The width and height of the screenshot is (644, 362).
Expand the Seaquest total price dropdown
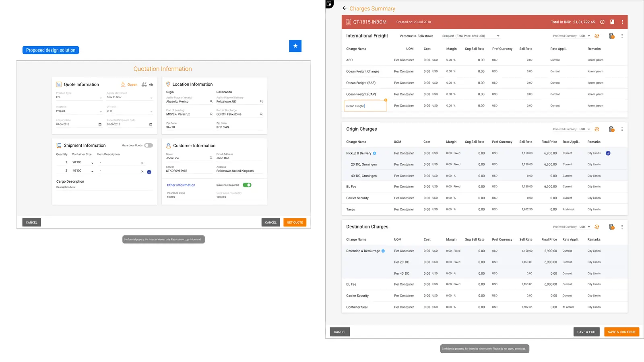471,36
